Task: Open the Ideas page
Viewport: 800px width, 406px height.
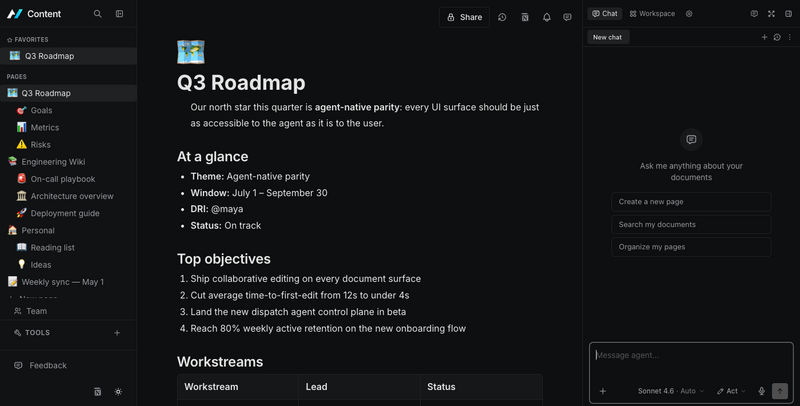Action: tap(68, 265)
